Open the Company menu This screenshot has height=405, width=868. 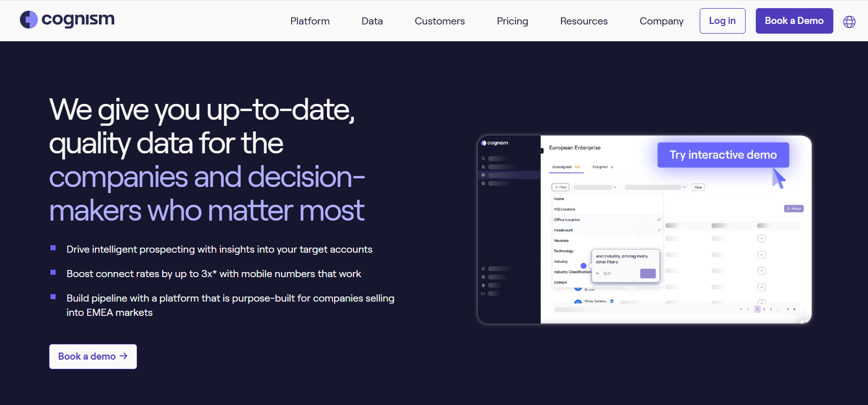tap(661, 21)
